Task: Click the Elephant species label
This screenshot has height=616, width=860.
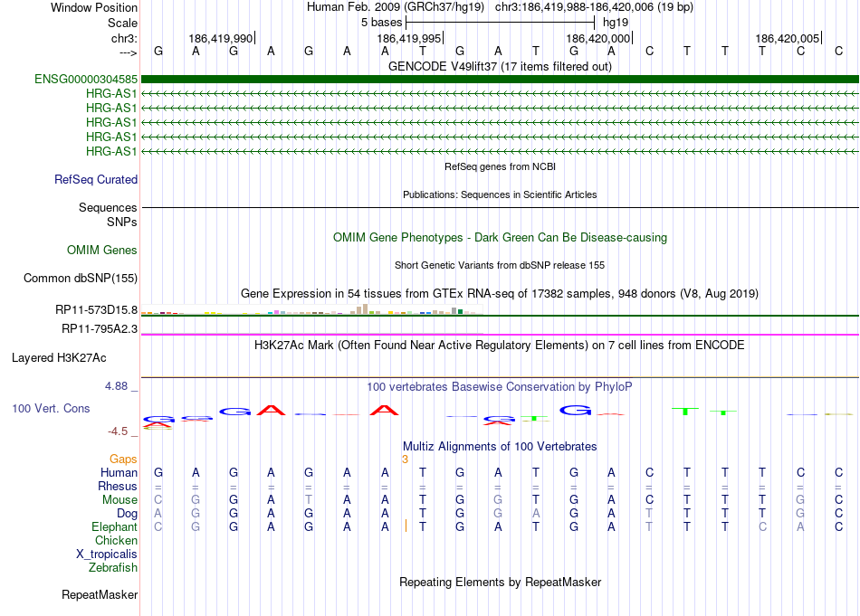Action: [x=115, y=526]
